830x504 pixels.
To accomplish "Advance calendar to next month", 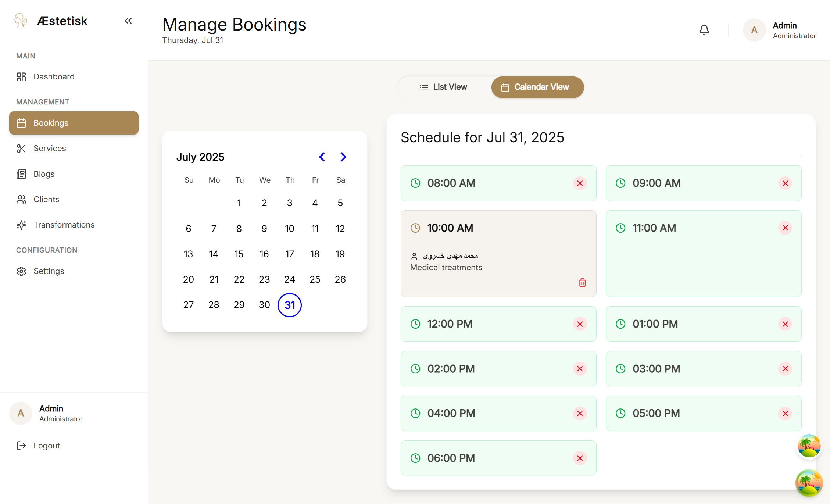I will click(343, 157).
